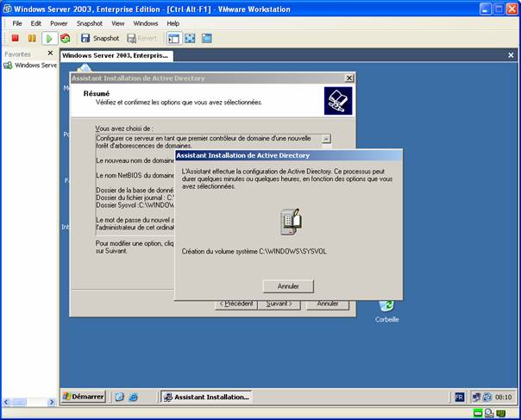The image size is (521, 420).
Task: Open the File menu
Action: click(x=17, y=23)
